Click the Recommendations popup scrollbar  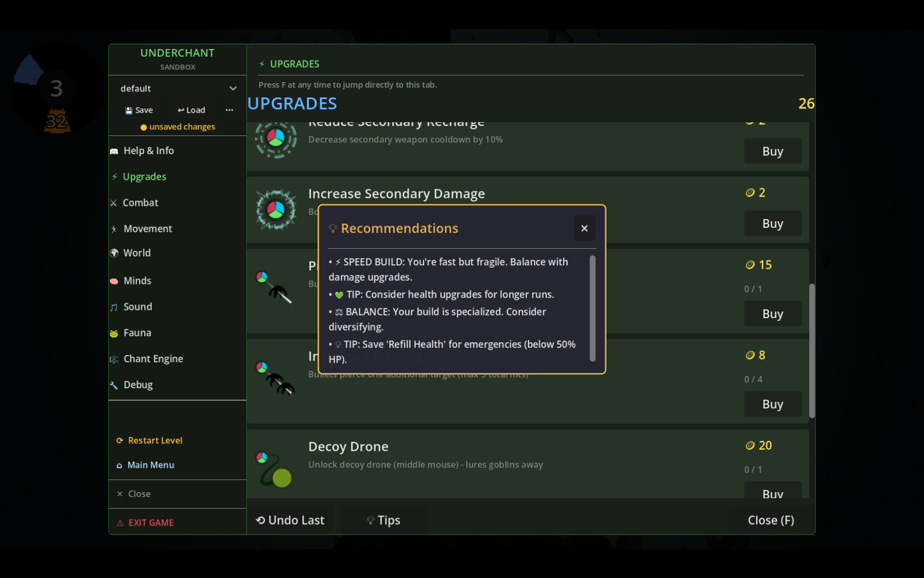592,308
